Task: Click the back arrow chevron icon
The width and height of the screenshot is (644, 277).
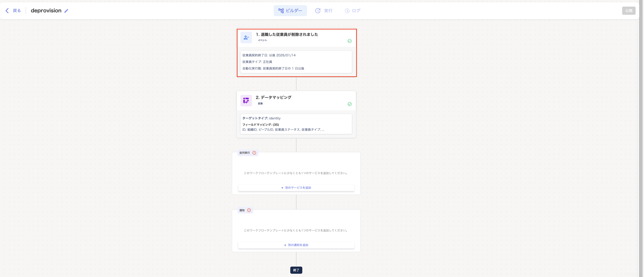Action: point(7,11)
